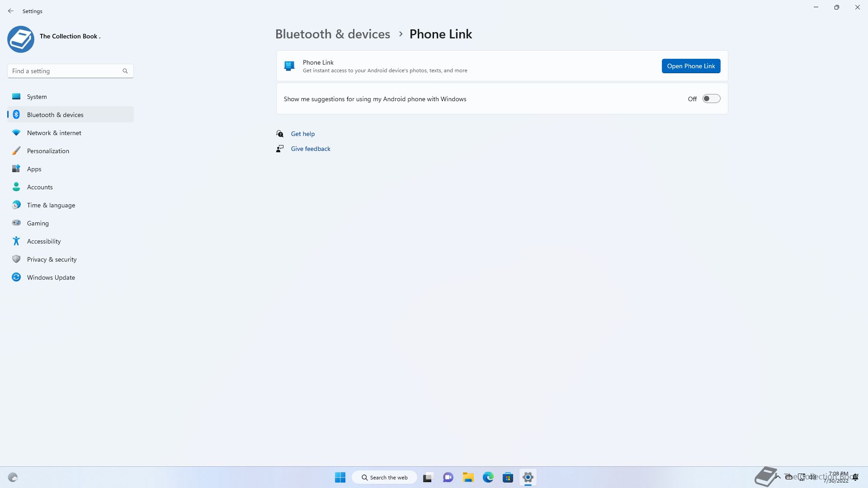The width and height of the screenshot is (868, 488).
Task: Open the volume icon in system tray
Action: click(812, 477)
